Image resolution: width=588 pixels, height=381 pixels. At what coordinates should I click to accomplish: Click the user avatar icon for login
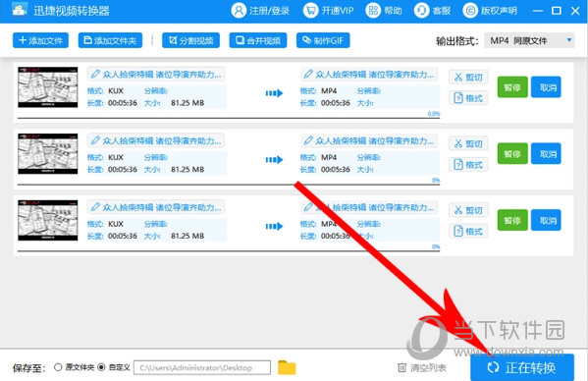tap(239, 11)
